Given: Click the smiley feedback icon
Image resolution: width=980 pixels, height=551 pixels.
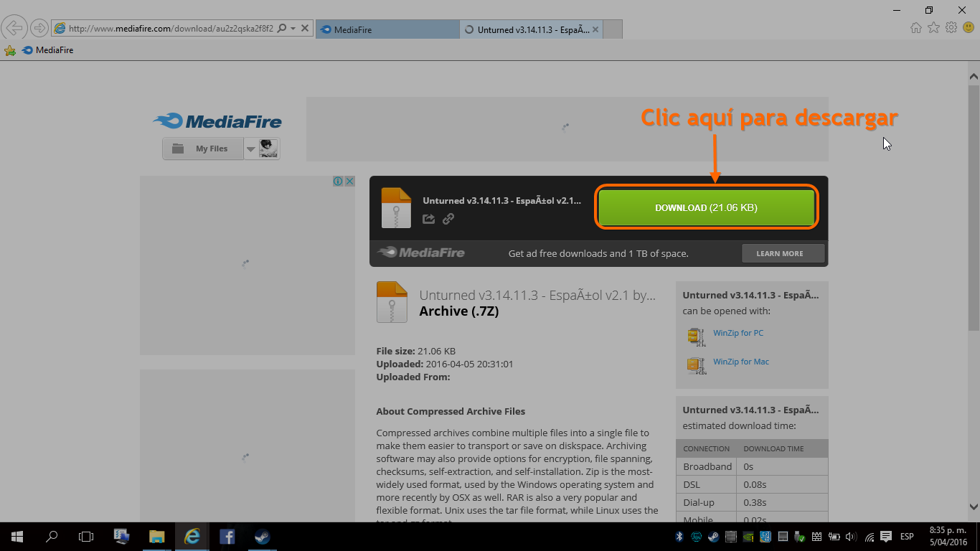Looking at the screenshot, I should (969, 28).
